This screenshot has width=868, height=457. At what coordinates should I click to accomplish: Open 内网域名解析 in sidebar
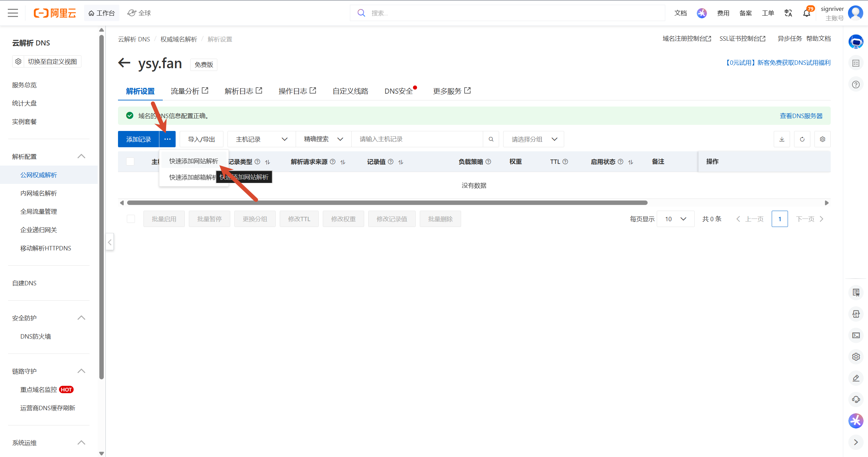point(39,193)
